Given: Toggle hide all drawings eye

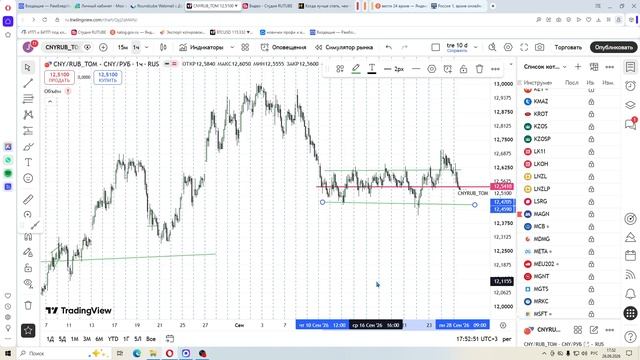Looking at the screenshot, I should coord(28,283).
